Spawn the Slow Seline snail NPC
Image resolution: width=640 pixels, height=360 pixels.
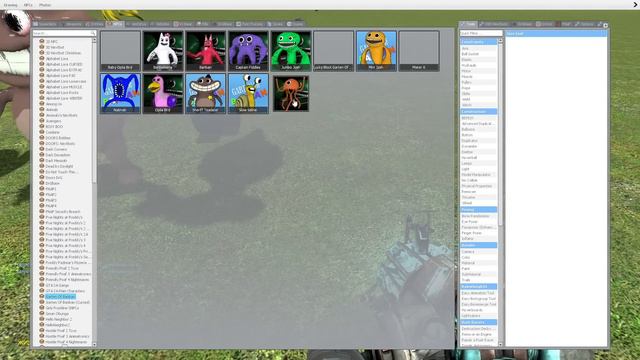(x=248, y=93)
